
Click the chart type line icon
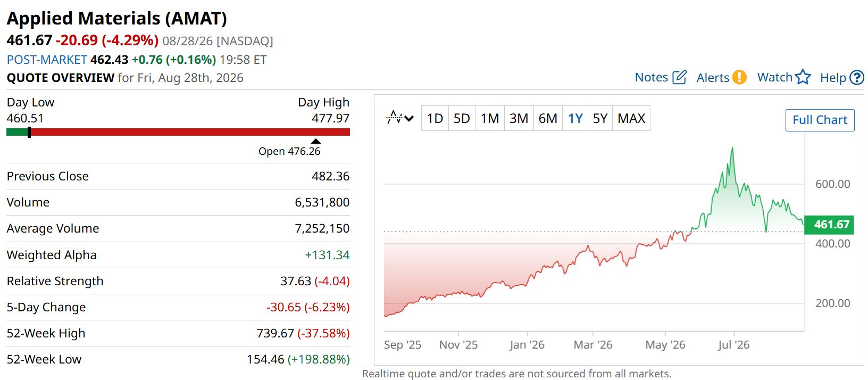(394, 118)
